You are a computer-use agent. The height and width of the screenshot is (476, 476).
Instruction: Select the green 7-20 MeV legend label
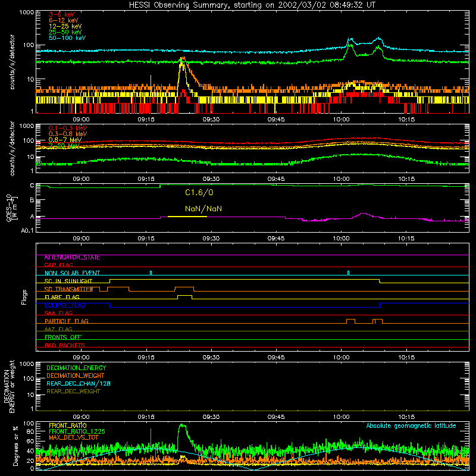coord(64,146)
